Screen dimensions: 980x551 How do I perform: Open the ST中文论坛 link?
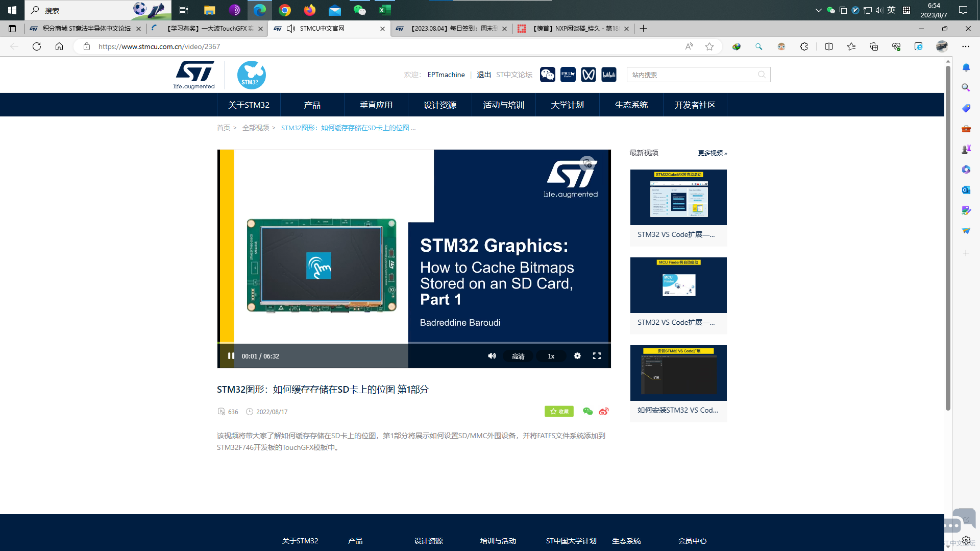514,75
